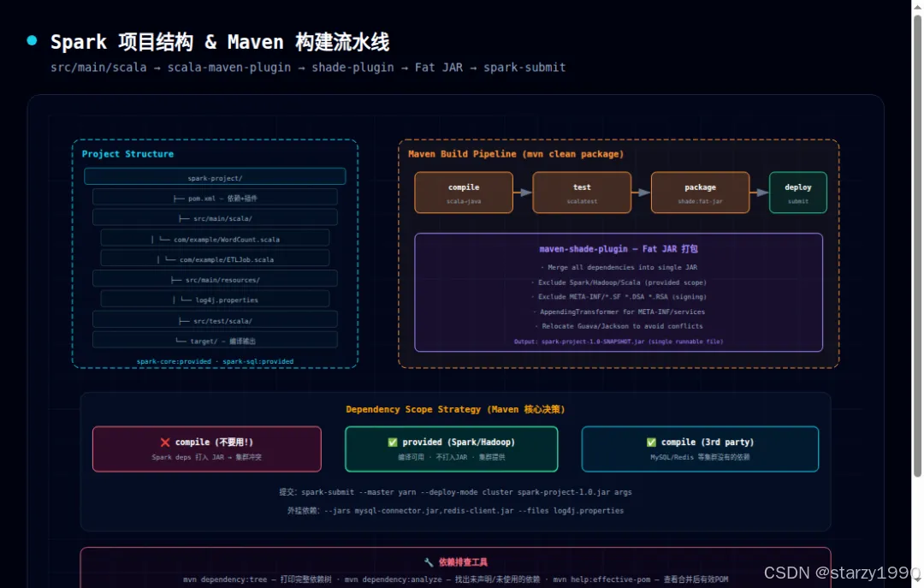Click the 'mvn dependency:analyze' text
Viewport: 924px width, 588px height.
393,579
